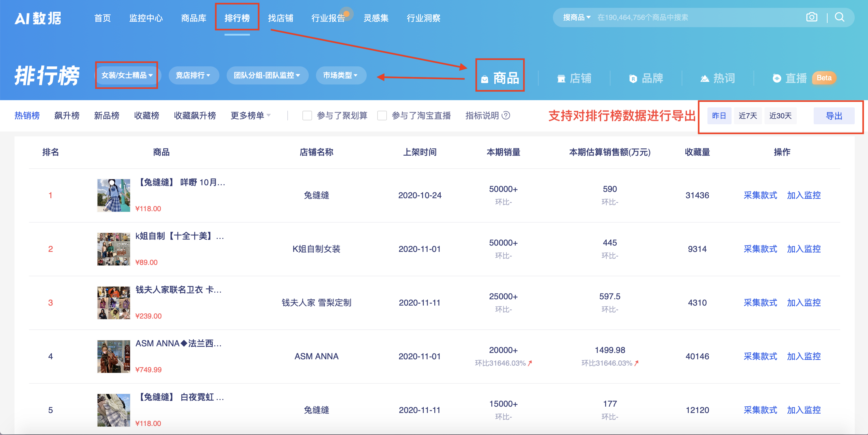
Task: Expand the 市场类型 dropdown
Action: [x=341, y=75]
